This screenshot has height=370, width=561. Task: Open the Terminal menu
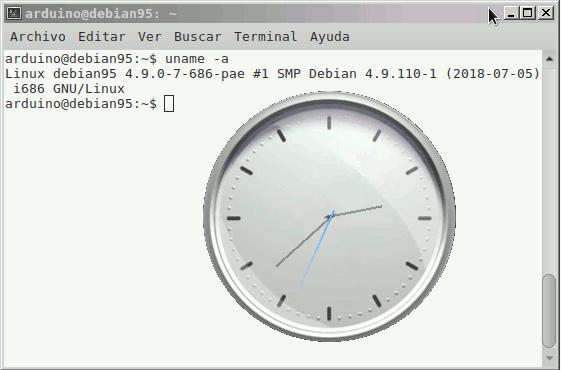pos(265,36)
